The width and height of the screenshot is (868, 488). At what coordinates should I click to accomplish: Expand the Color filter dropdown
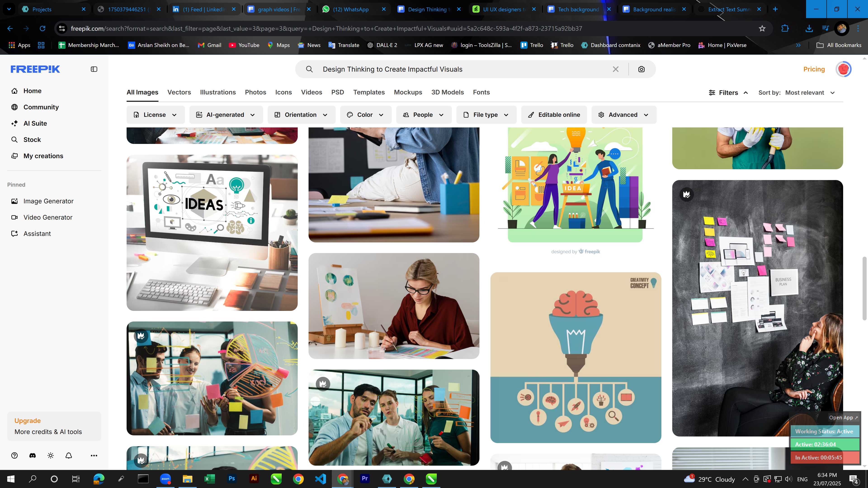click(366, 115)
